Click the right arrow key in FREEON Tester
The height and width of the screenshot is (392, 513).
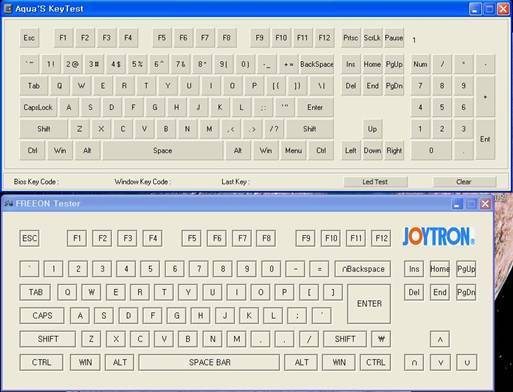(466, 362)
